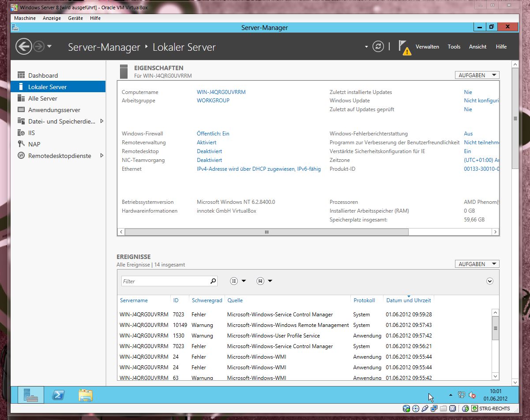Select Alle Server in the sidebar
The width and height of the screenshot is (530, 420).
pos(58,98)
